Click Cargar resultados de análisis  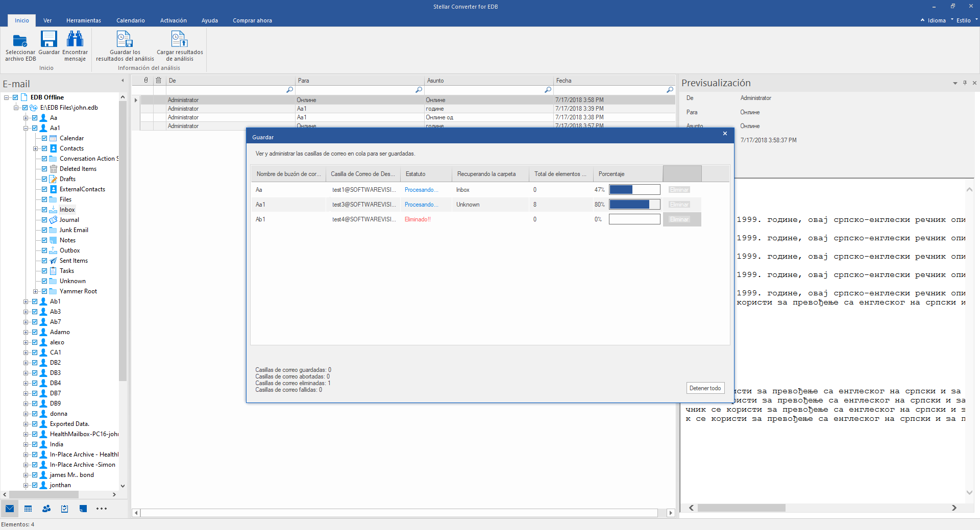coord(180,46)
